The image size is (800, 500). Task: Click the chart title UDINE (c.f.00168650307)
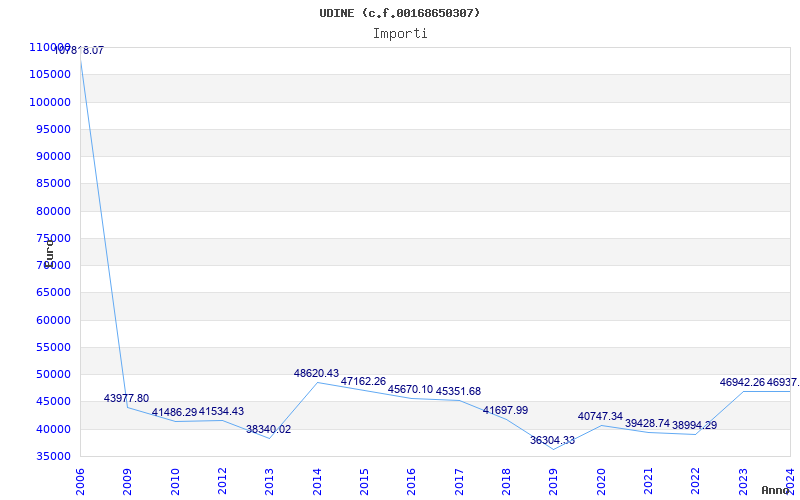(399, 13)
